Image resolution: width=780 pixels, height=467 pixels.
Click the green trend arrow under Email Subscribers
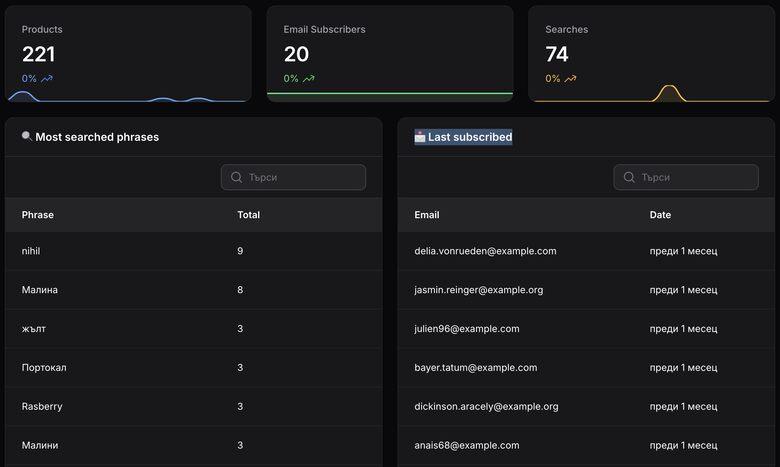pos(309,79)
